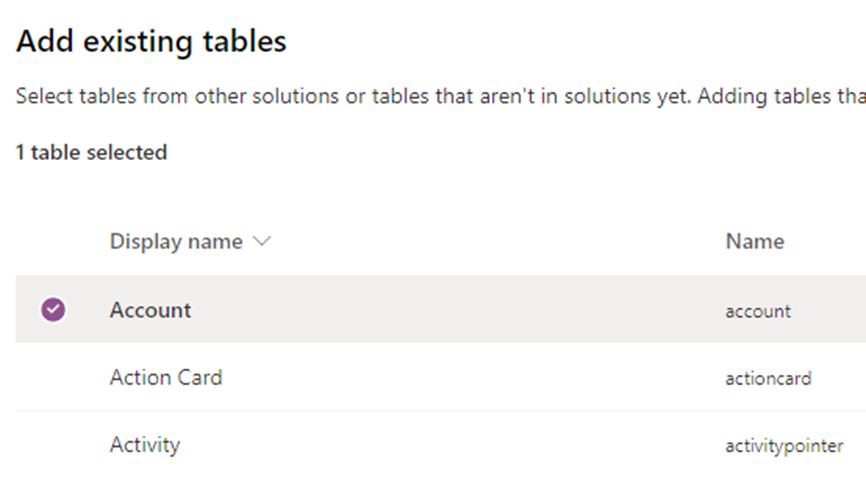Select the Action Card row's selection circle area
Screen dimensions: 866x477
click(x=53, y=378)
